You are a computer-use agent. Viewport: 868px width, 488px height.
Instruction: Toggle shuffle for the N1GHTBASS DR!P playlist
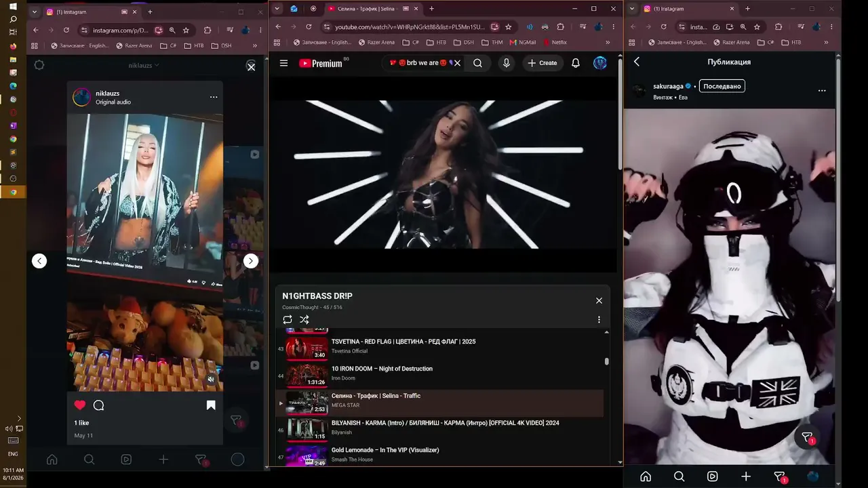point(304,319)
